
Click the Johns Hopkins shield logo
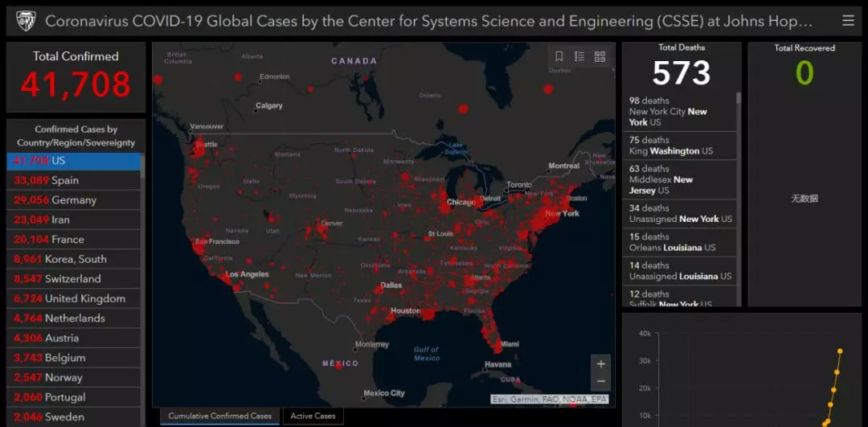pyautogui.click(x=26, y=21)
